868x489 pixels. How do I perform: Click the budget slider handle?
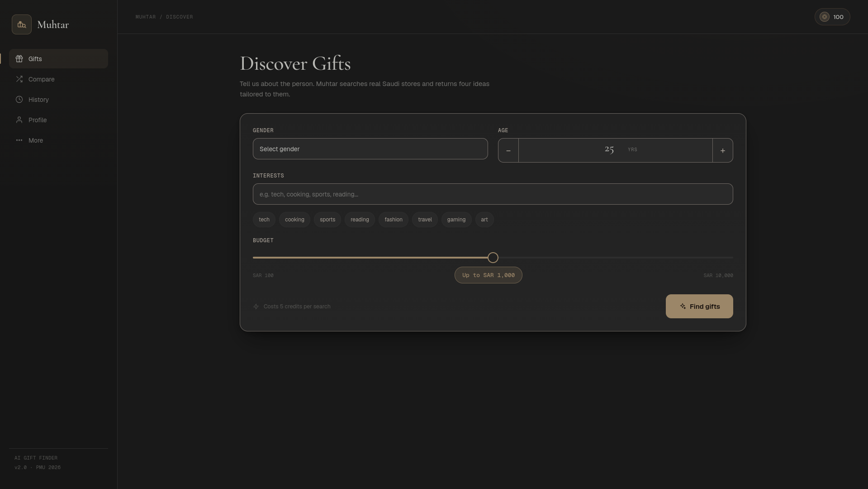[493, 258]
